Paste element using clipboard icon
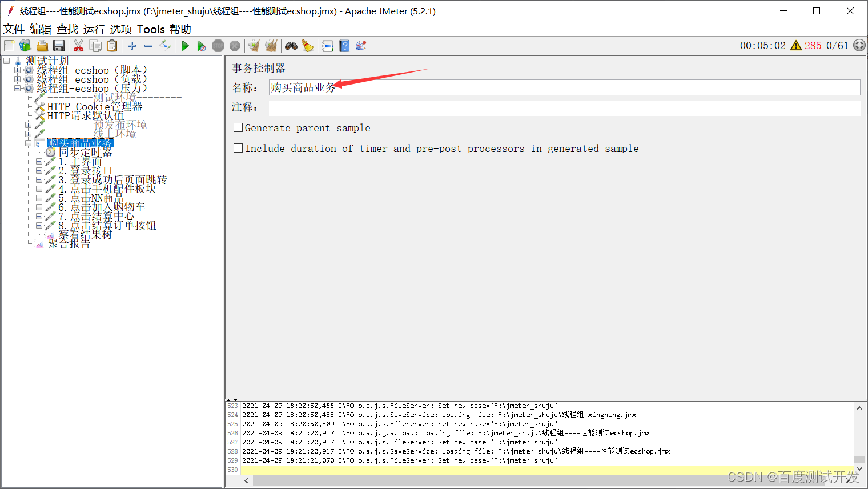The width and height of the screenshot is (868, 489). 112,46
